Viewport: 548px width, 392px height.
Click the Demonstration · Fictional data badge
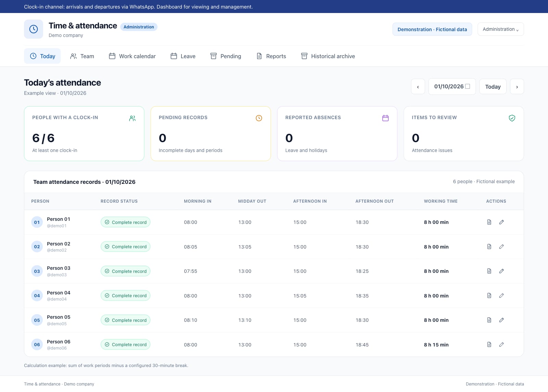click(x=432, y=29)
